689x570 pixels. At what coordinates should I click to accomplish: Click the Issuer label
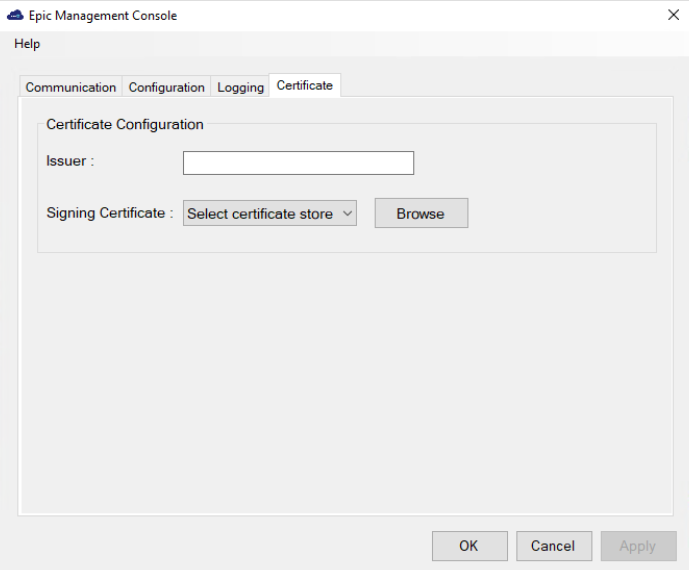[70, 161]
